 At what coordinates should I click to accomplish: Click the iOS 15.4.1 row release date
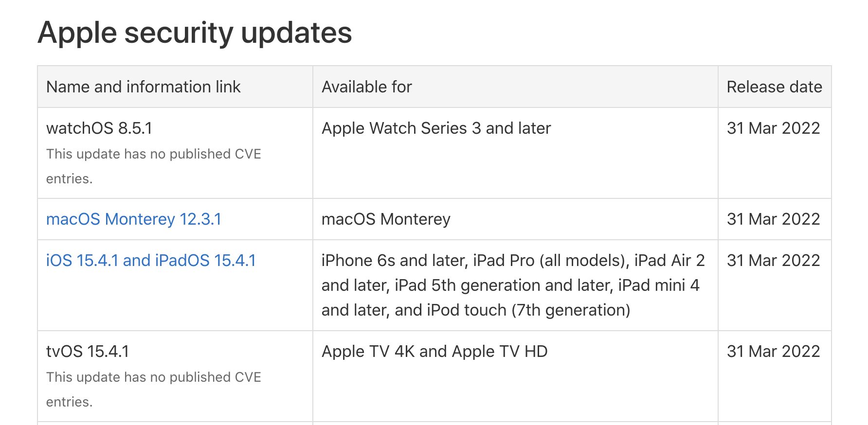pos(774,261)
